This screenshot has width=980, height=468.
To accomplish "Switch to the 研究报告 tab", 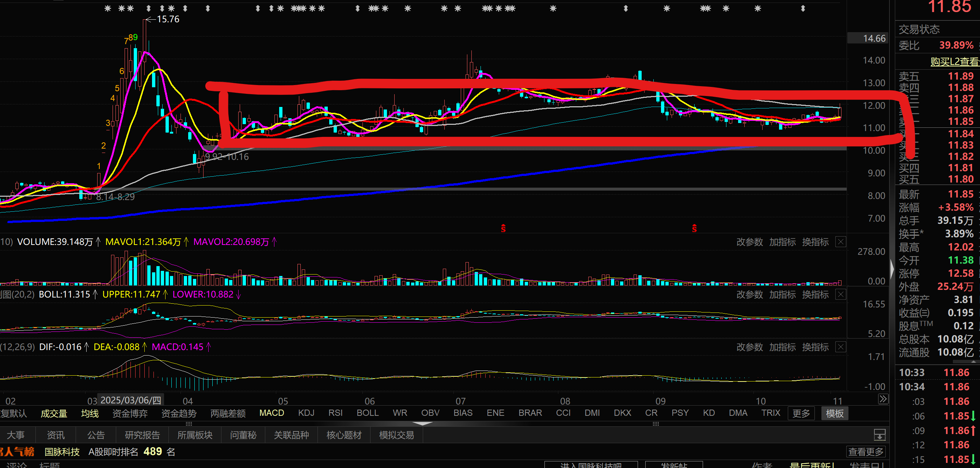I will point(142,435).
